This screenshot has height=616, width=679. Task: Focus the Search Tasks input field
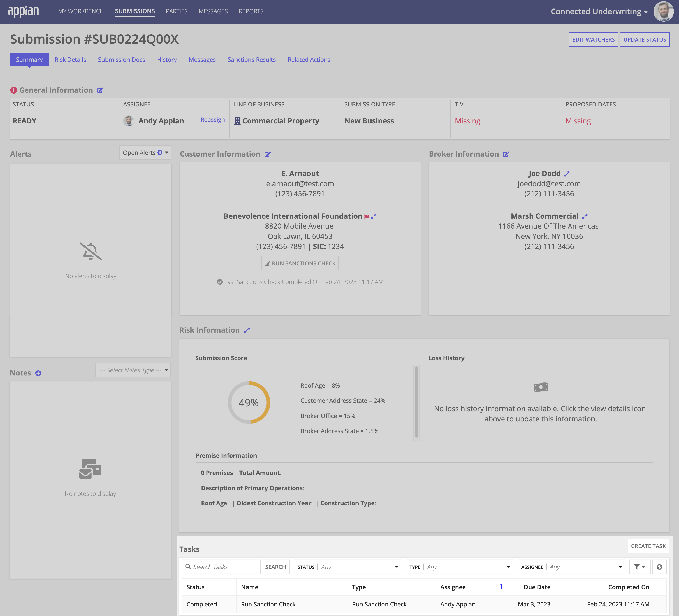pyautogui.click(x=221, y=567)
